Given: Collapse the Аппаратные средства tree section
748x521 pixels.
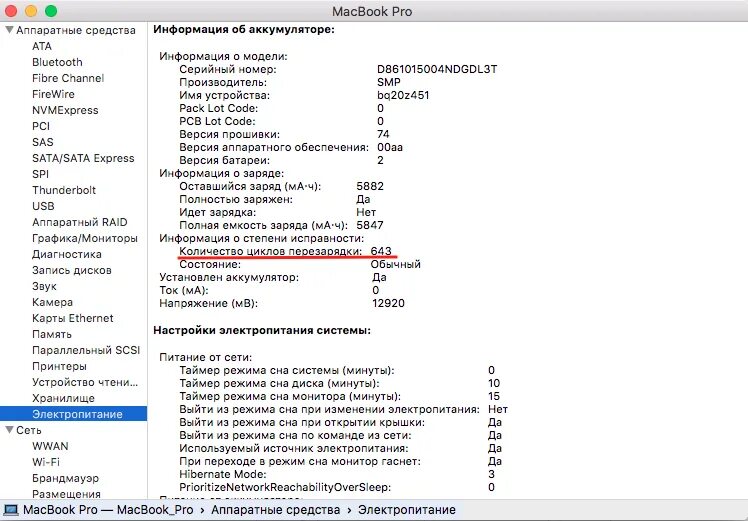Looking at the screenshot, I should click(x=9, y=30).
